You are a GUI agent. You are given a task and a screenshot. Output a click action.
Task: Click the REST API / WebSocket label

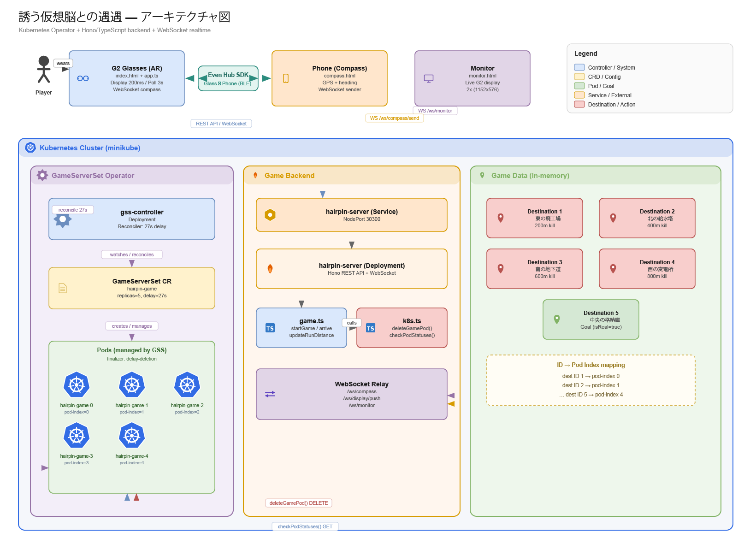pos(221,124)
